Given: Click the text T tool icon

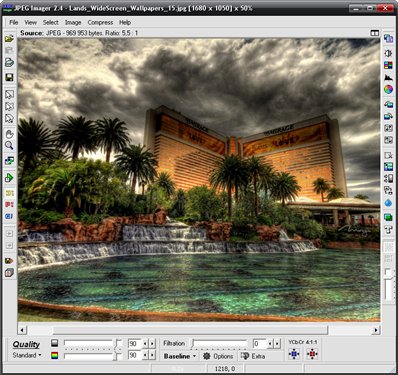Looking at the screenshot, I should tap(388, 229).
